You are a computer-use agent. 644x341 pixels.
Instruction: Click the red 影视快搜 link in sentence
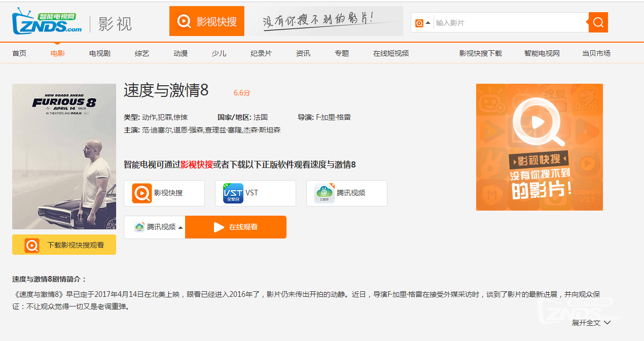tap(197, 164)
